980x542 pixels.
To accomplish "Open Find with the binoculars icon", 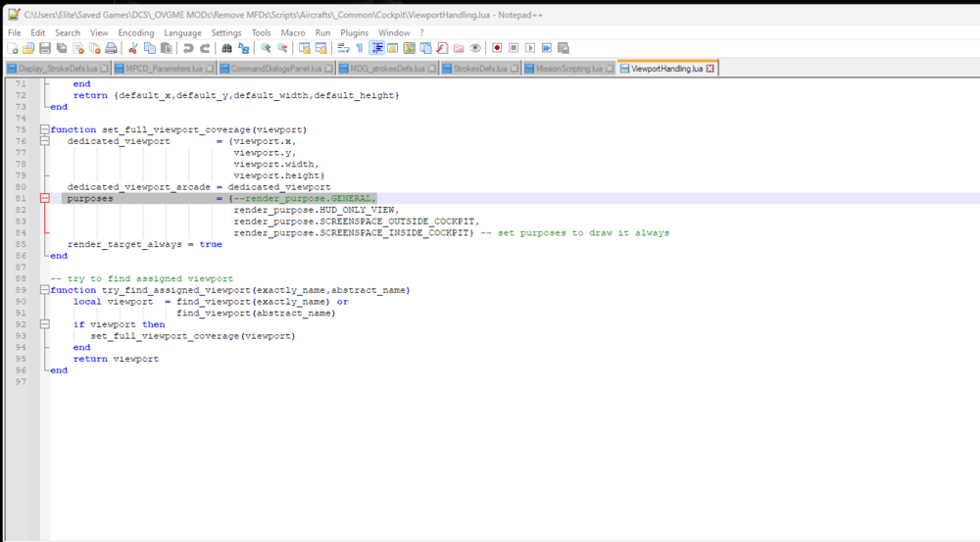I will (x=226, y=48).
